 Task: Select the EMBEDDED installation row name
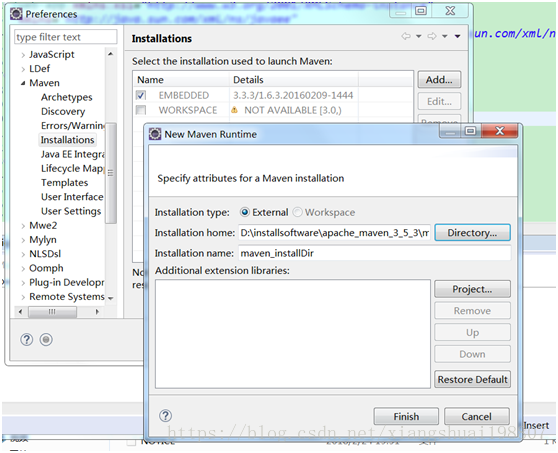coord(184,95)
